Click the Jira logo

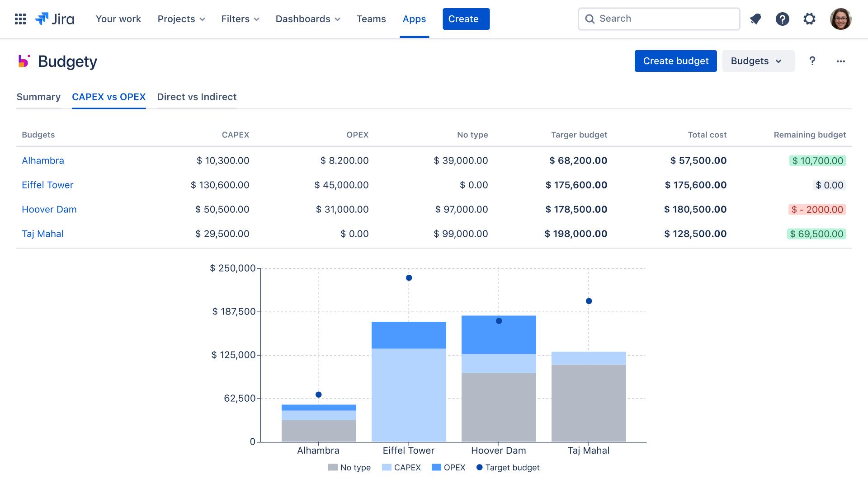[x=54, y=19]
